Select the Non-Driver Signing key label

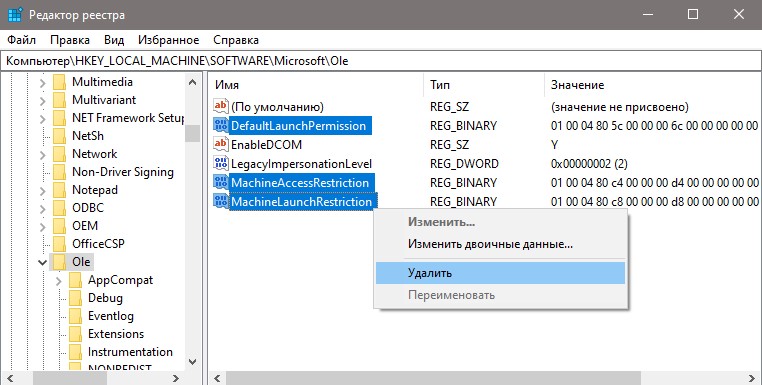(123, 172)
